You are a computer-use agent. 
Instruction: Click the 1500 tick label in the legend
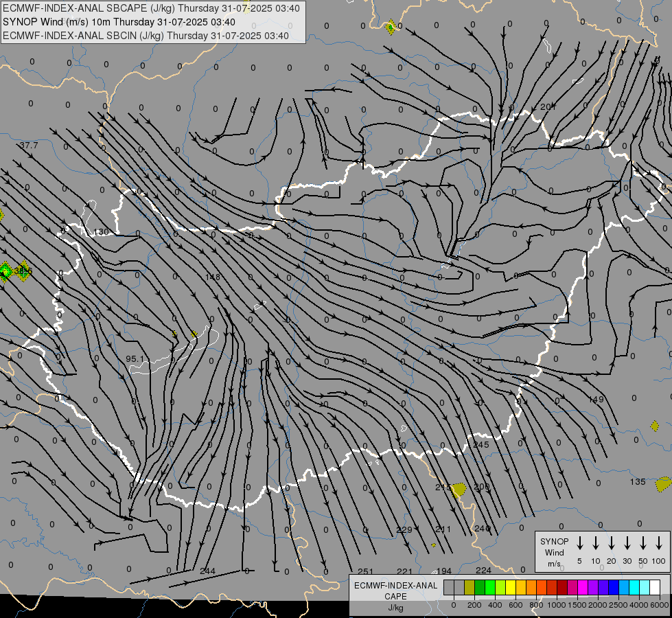[x=577, y=605]
